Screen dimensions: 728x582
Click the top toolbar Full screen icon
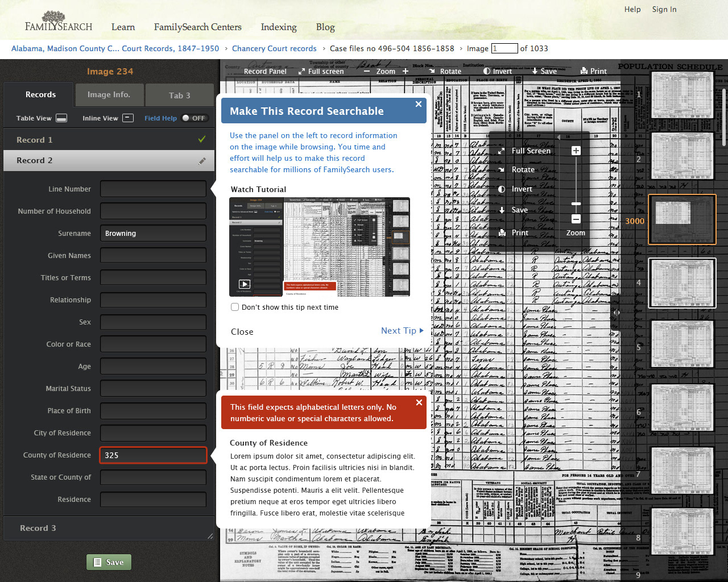click(x=301, y=72)
